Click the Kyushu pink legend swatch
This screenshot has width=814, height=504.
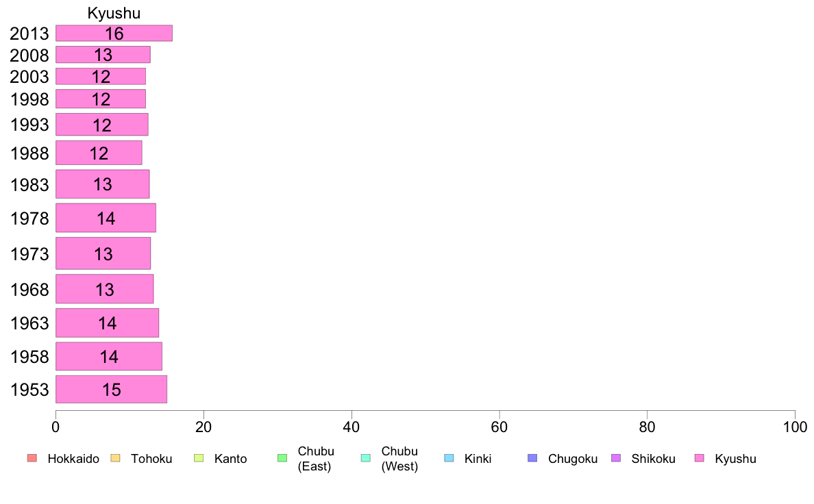pos(700,458)
